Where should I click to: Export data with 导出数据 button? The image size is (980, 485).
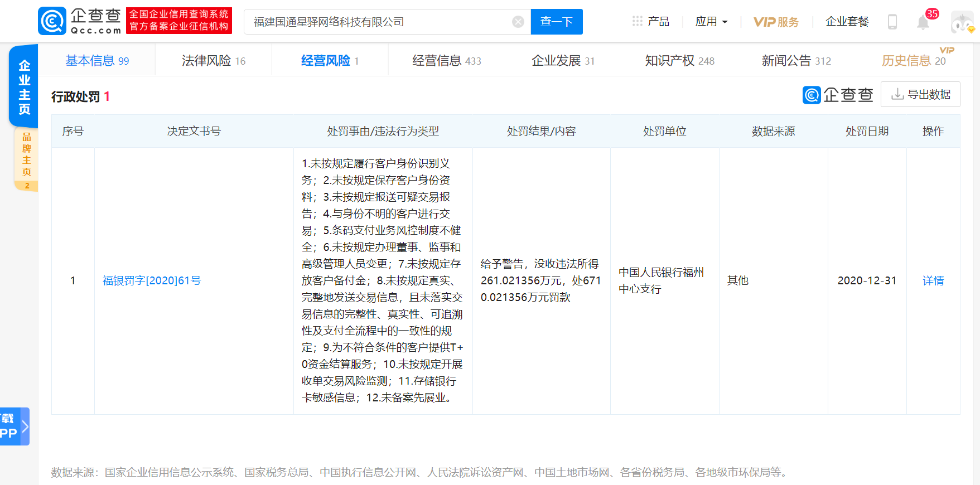point(920,94)
